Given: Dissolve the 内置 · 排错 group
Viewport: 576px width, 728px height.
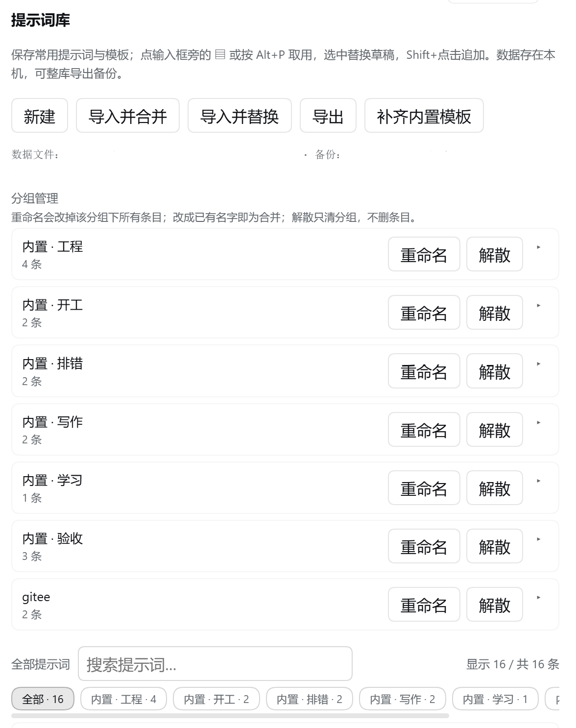Looking at the screenshot, I should [495, 371].
